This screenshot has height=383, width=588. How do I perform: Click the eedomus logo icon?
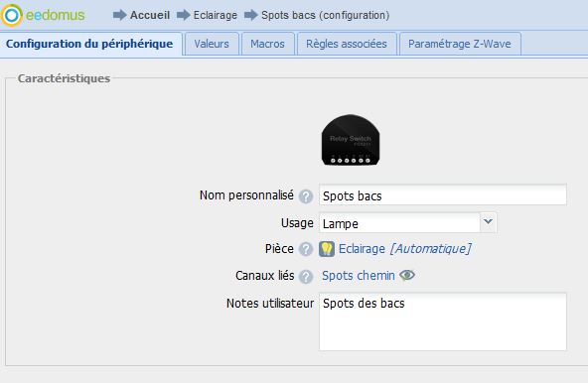click(12, 15)
